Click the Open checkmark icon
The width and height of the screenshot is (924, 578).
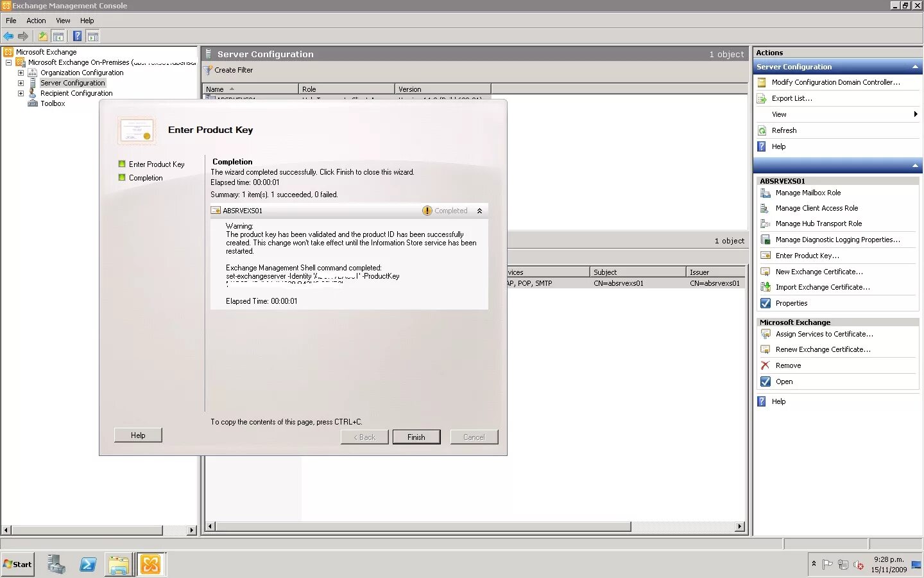click(765, 381)
